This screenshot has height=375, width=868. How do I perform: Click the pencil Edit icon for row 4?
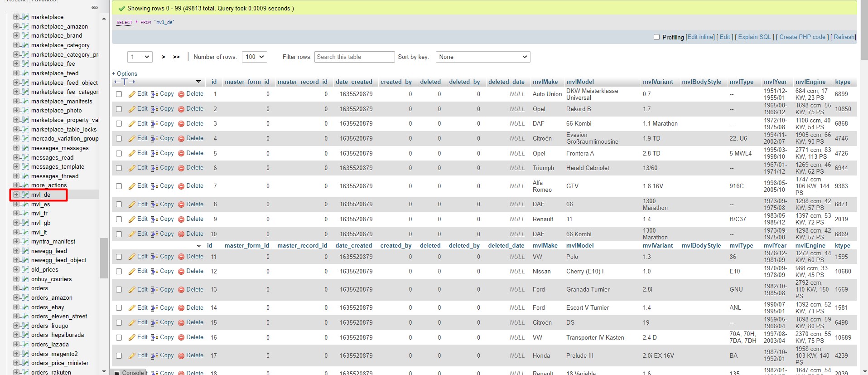132,138
